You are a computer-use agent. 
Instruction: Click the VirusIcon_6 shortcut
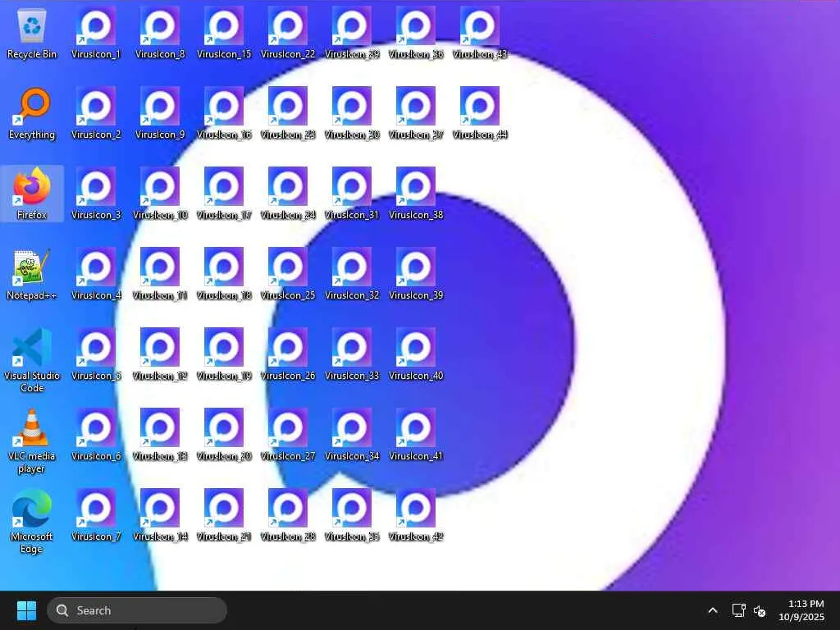pyautogui.click(x=97, y=435)
